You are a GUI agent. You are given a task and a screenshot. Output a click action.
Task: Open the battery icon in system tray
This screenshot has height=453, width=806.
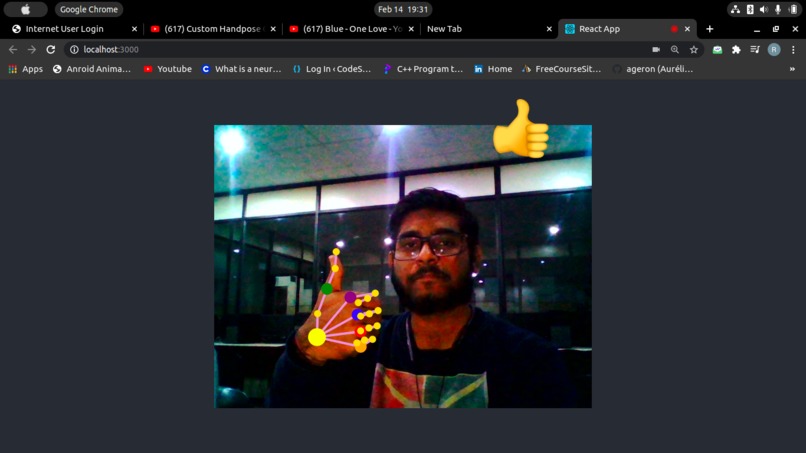(793, 9)
